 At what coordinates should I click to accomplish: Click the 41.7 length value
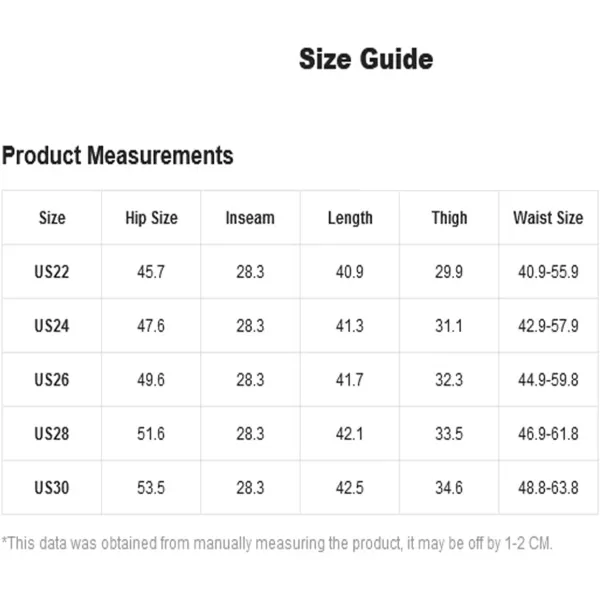pos(350,380)
